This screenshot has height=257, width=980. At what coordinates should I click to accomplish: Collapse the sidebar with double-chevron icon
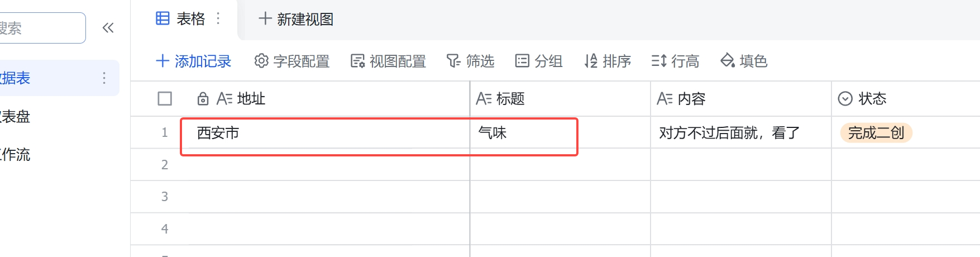(x=108, y=28)
